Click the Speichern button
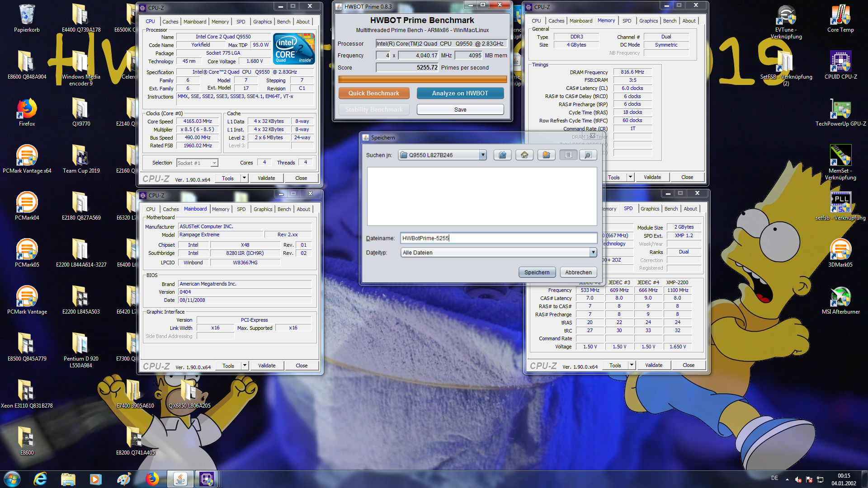 tap(537, 272)
